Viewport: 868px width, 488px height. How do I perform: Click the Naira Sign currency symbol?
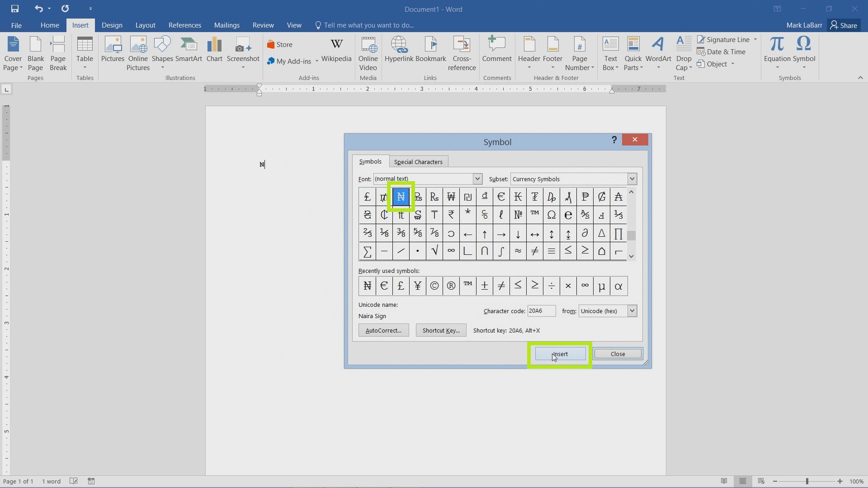click(401, 197)
